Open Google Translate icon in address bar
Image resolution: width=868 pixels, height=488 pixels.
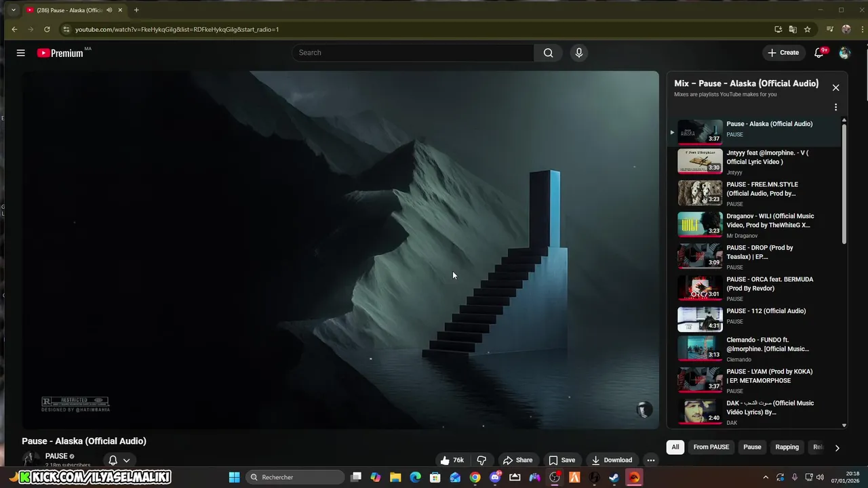(793, 29)
